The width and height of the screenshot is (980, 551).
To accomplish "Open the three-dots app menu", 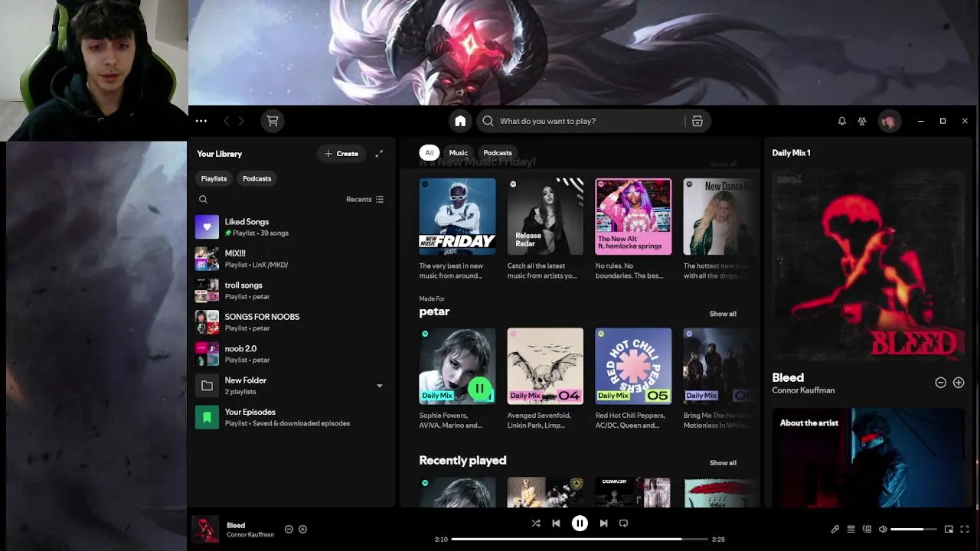I will (x=201, y=121).
